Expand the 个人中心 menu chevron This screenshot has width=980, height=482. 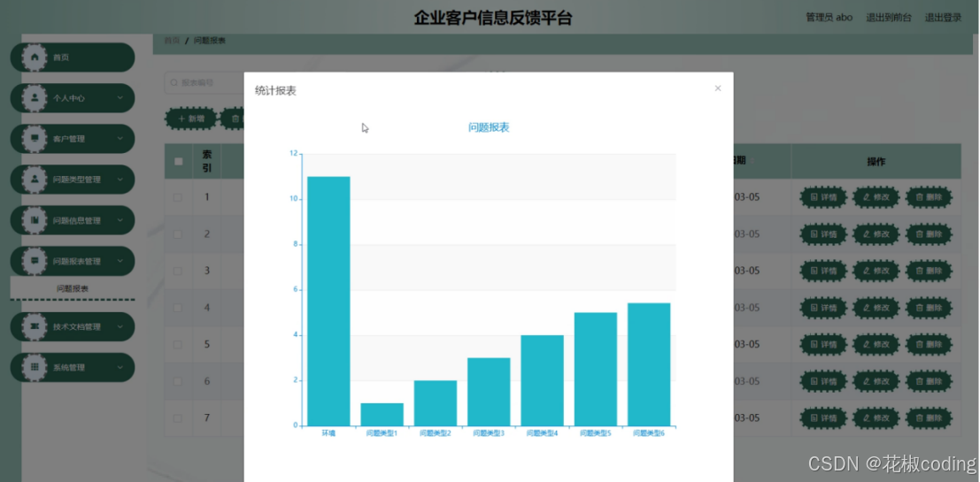coord(120,98)
